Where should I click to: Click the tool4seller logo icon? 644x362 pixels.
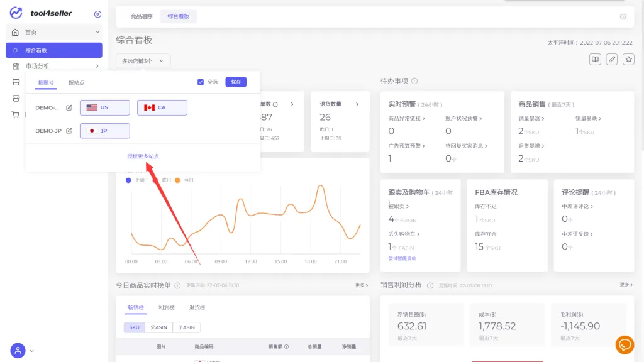(x=16, y=13)
